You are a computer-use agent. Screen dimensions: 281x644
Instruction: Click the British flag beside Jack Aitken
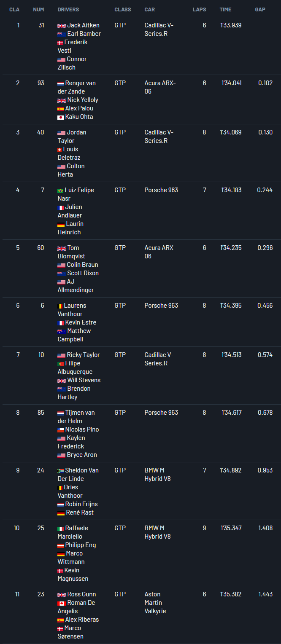(62, 26)
